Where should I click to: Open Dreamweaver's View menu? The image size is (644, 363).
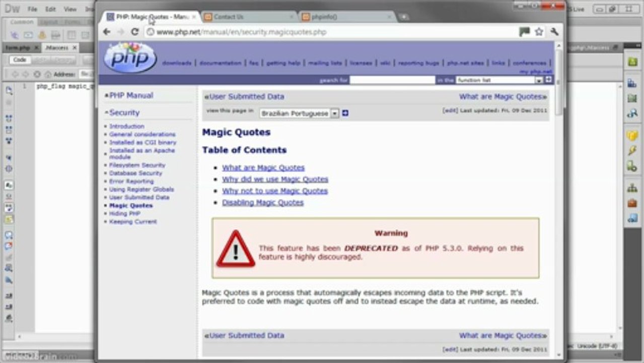[70, 9]
